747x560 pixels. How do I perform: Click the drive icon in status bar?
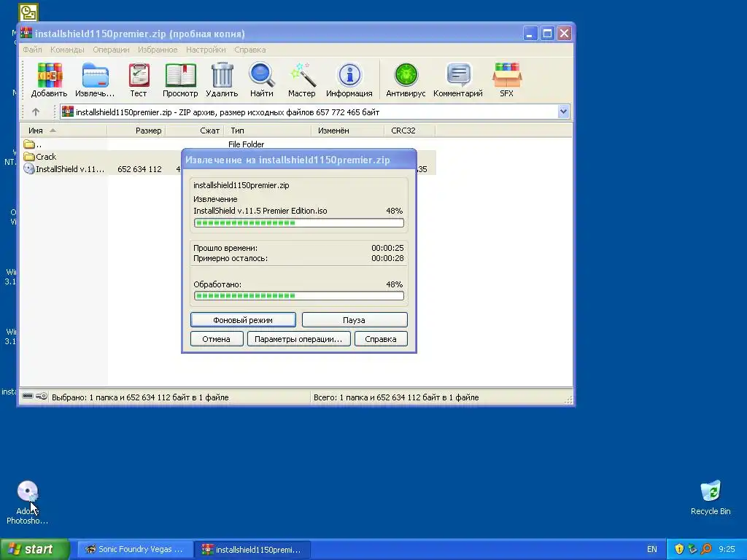point(28,396)
